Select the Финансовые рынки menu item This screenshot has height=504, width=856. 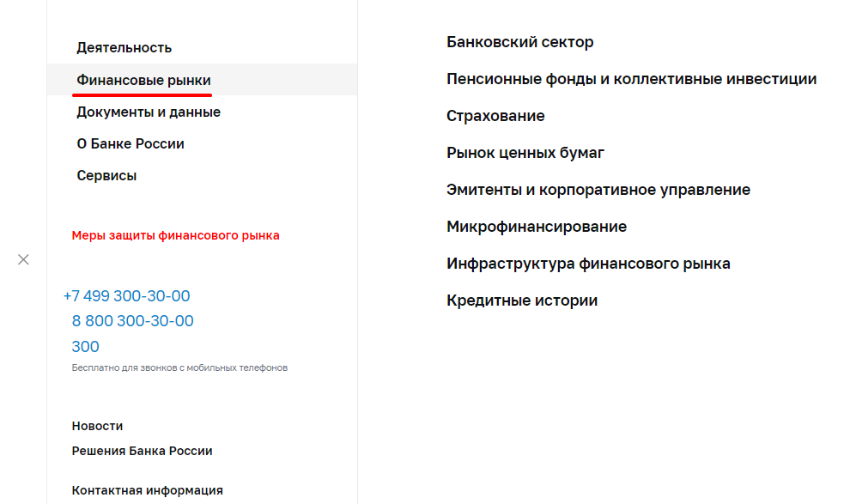(x=143, y=80)
